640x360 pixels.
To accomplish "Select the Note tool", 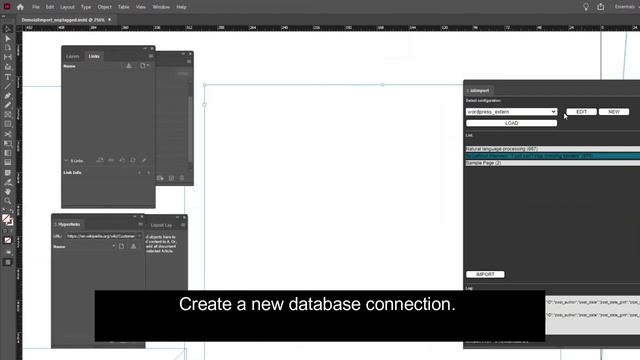I will pyautogui.click(x=7, y=172).
